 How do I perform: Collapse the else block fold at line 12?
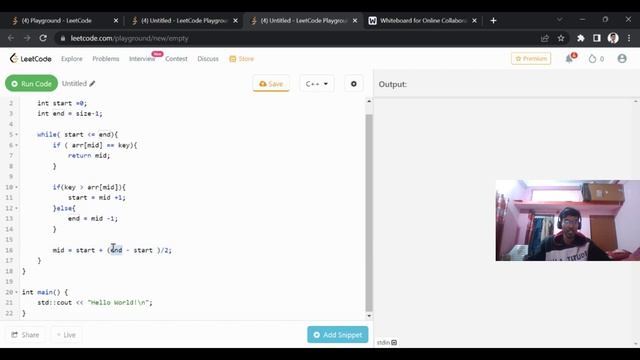click(x=16, y=208)
